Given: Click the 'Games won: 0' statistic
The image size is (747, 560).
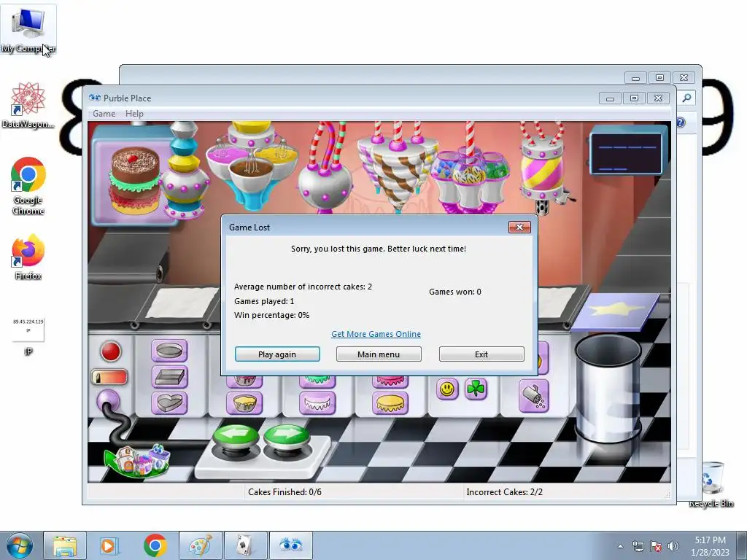Looking at the screenshot, I should pos(455,292).
